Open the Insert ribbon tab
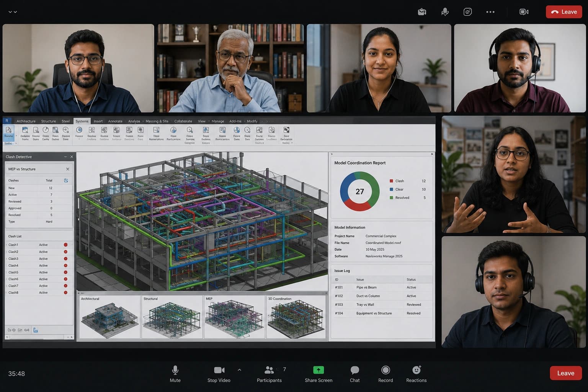The height and width of the screenshot is (392, 588). pos(98,121)
